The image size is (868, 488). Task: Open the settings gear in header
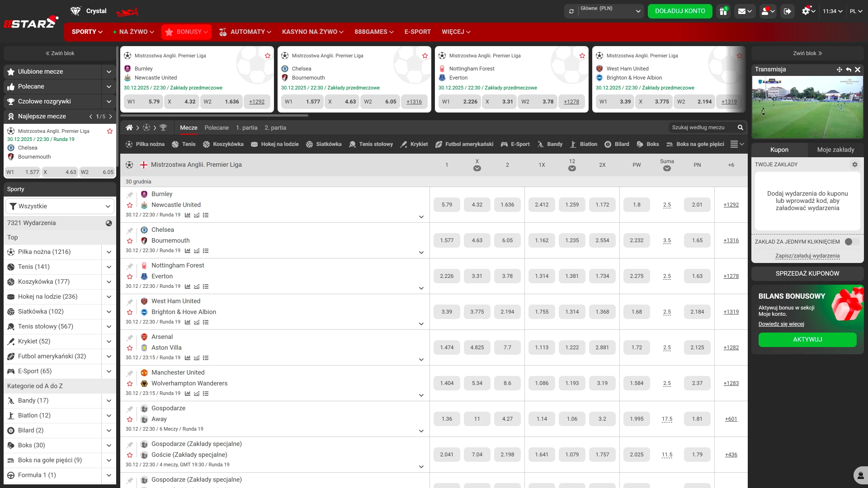(x=808, y=11)
